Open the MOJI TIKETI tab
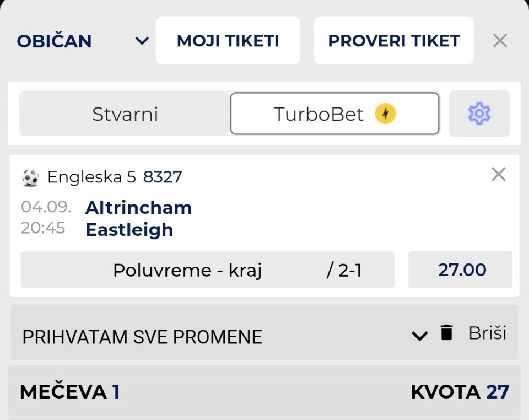This screenshot has height=420, width=529. pos(228,40)
